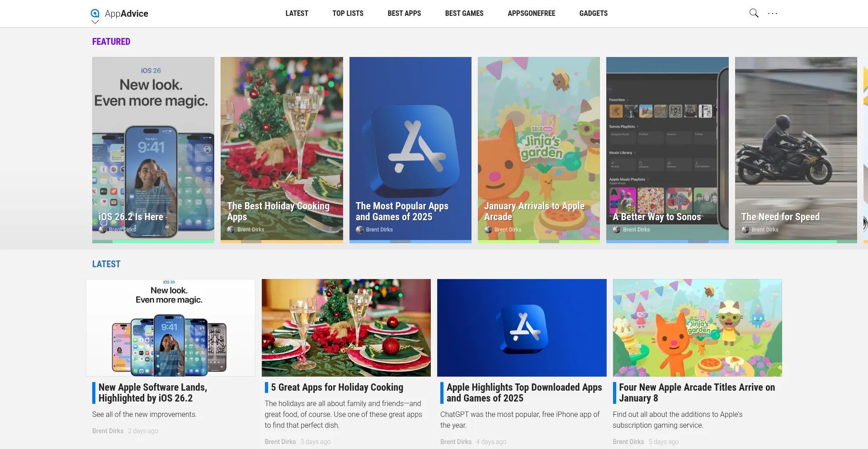Click avatar on January Arrivals Apple Arcade card
This screenshot has height=449, width=868.
[488, 230]
